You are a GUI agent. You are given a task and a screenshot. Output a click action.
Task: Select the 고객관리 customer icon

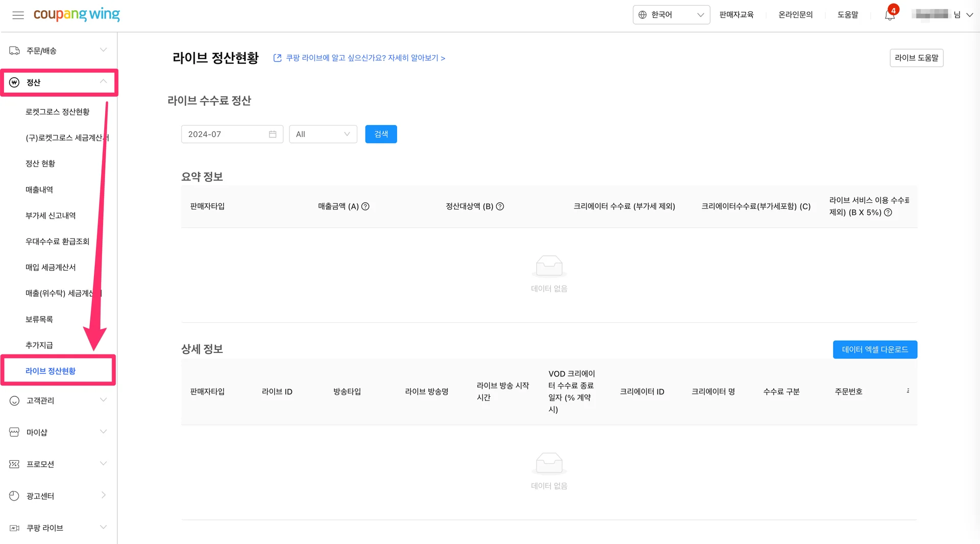click(13, 400)
